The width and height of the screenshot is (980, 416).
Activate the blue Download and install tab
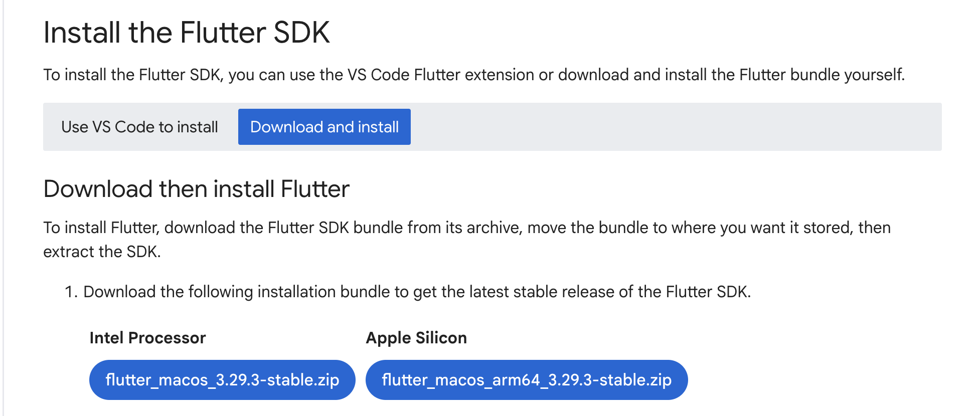tap(324, 127)
